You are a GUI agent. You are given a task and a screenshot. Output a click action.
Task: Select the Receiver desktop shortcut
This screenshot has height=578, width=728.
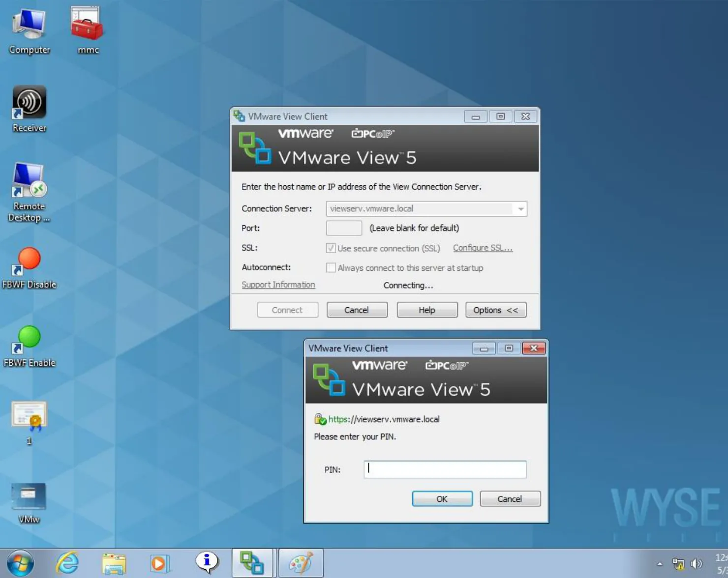pyautogui.click(x=29, y=109)
